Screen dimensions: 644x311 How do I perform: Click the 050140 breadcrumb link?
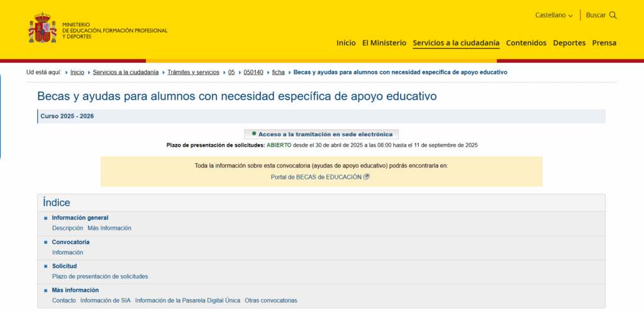coord(253,72)
